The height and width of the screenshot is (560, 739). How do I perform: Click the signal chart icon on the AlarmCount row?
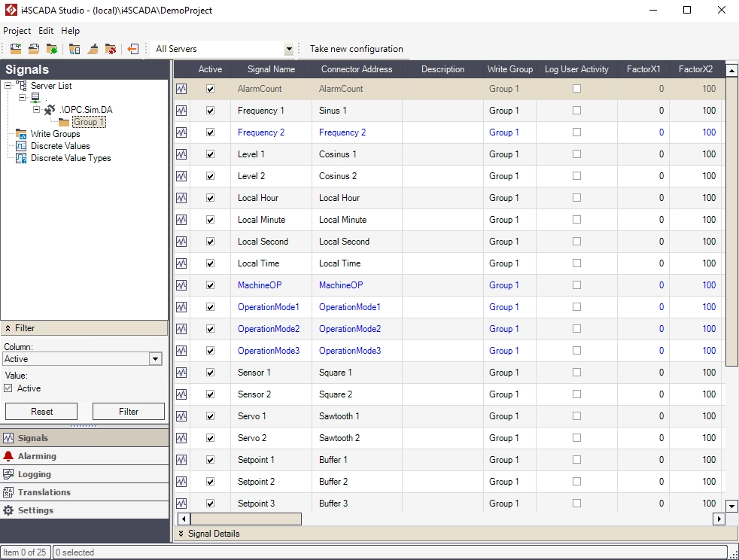point(181,88)
